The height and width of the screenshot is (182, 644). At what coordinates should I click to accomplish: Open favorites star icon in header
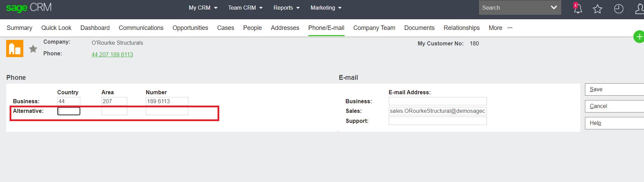(x=598, y=9)
